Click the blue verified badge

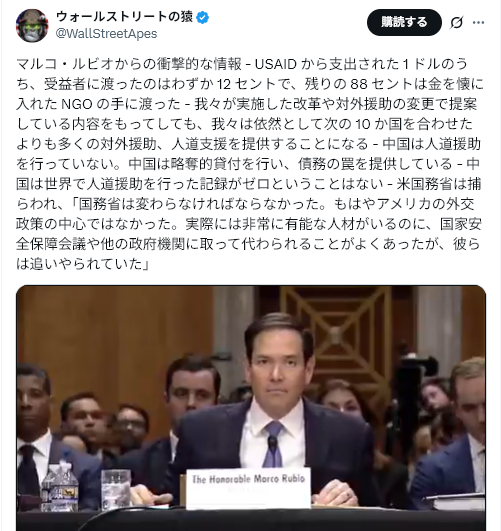point(203,18)
